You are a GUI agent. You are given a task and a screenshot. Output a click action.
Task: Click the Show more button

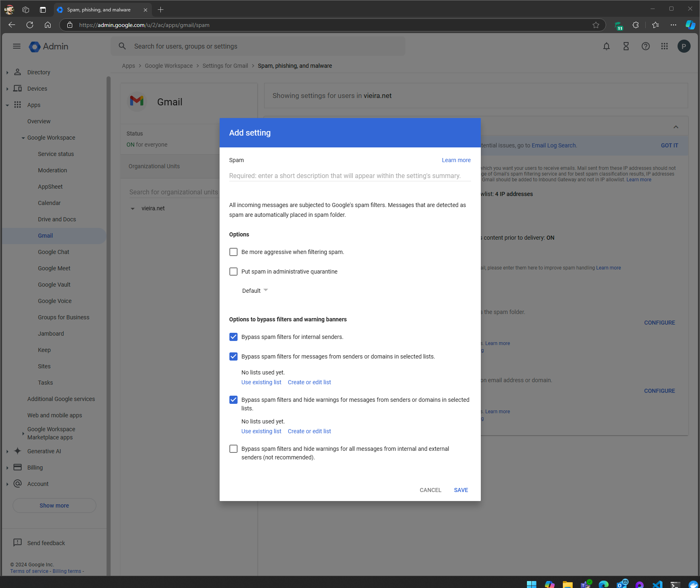[54, 506]
